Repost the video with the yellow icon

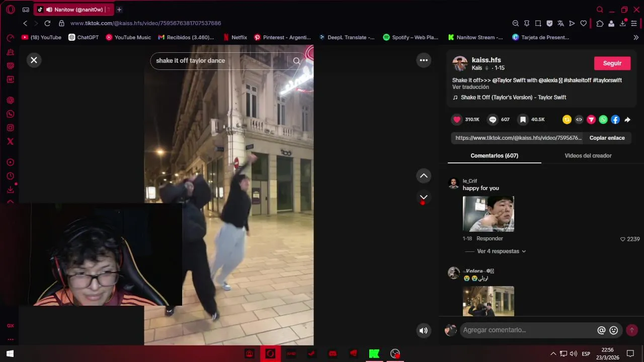click(x=567, y=120)
